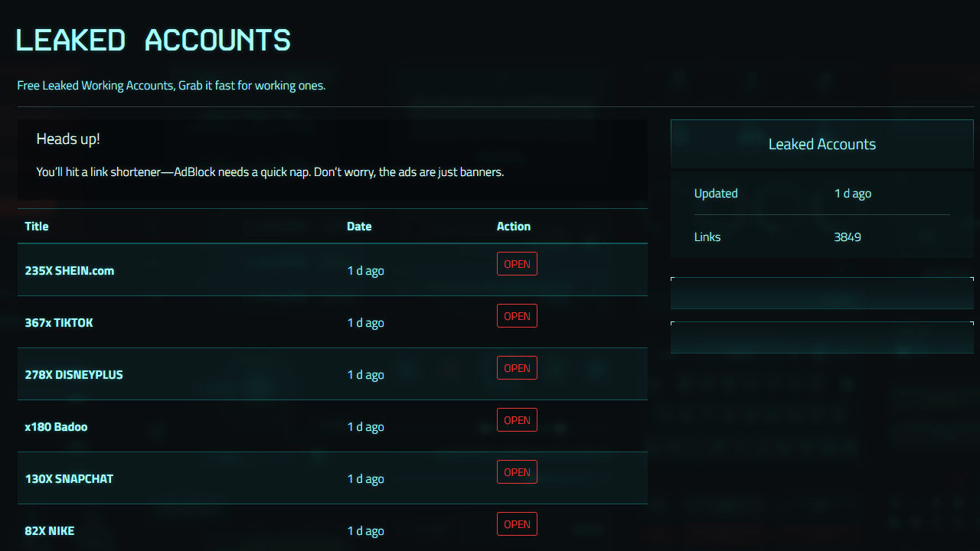This screenshot has height=551, width=980.
Task: Select the Leaked Accounts sidebar panel header
Action: pyautogui.click(x=822, y=143)
